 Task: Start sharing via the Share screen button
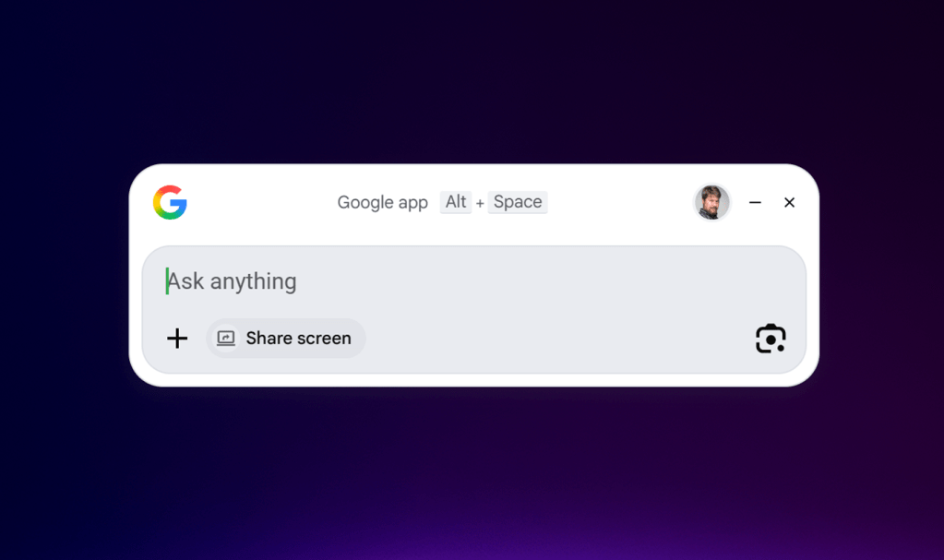[285, 338]
